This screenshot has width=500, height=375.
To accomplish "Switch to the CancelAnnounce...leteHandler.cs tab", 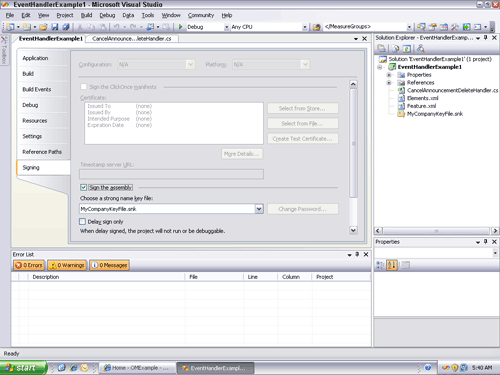I will click(132, 39).
